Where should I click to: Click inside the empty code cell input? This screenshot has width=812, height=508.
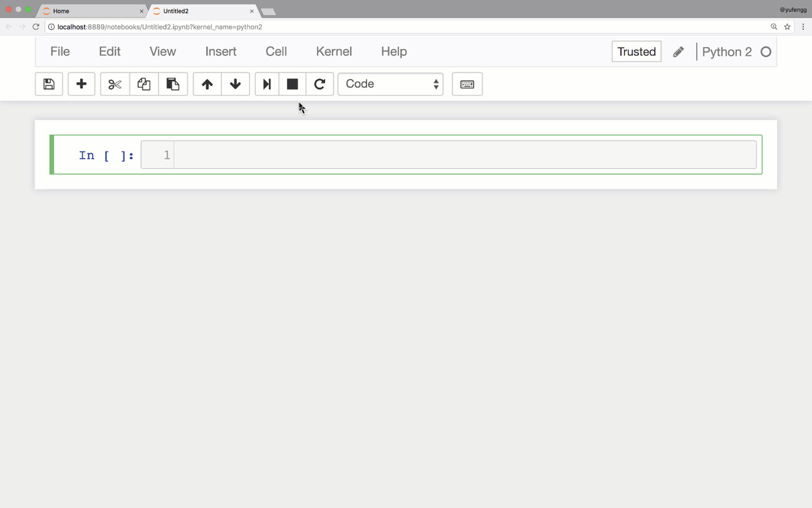coord(439,154)
